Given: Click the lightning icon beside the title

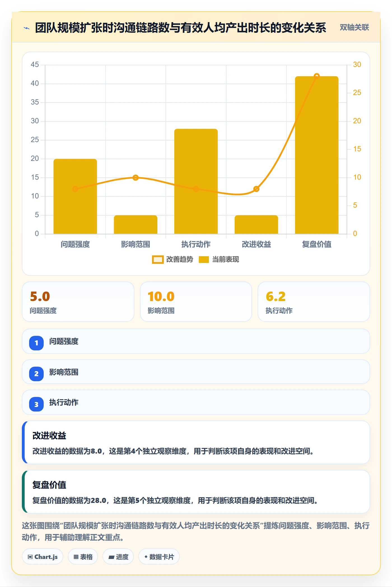Looking at the screenshot, I should [x=27, y=28].
